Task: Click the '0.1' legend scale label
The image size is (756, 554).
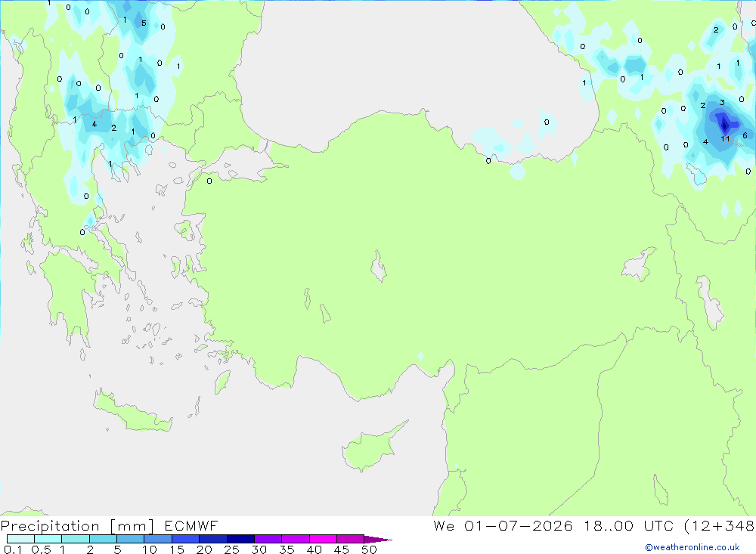Action: (x=13, y=549)
